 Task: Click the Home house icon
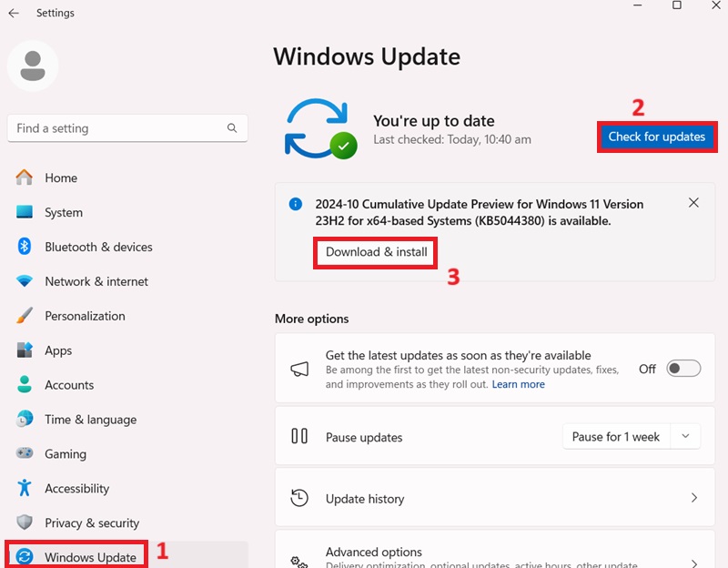(25, 177)
